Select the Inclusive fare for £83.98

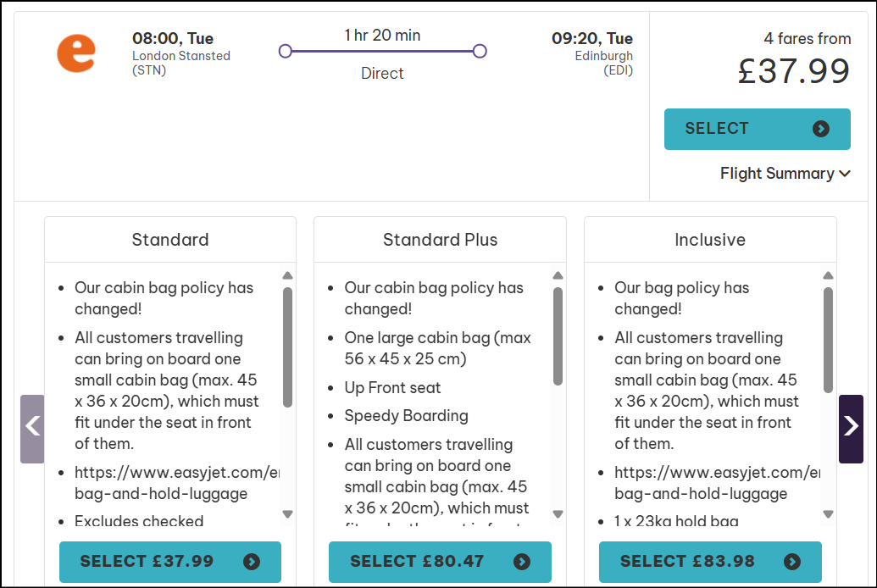pos(710,562)
